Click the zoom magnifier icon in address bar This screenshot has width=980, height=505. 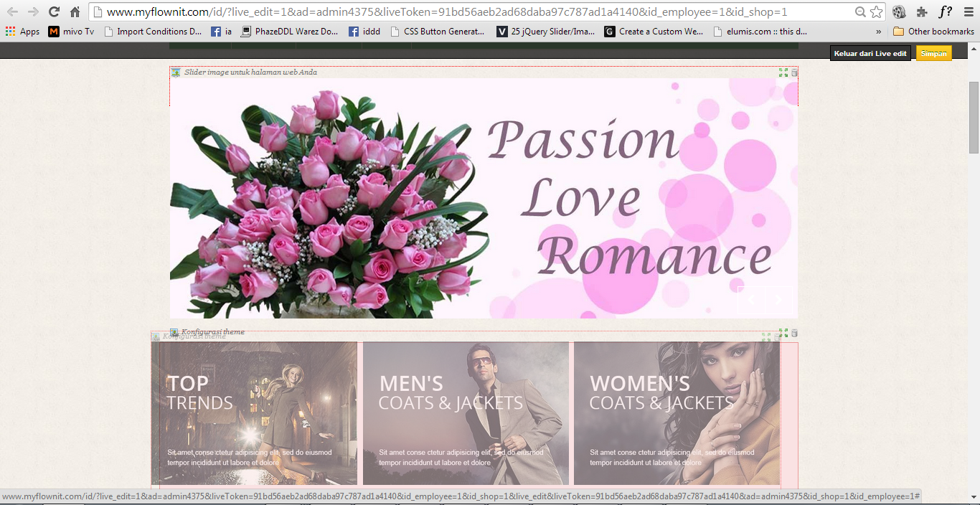(861, 11)
